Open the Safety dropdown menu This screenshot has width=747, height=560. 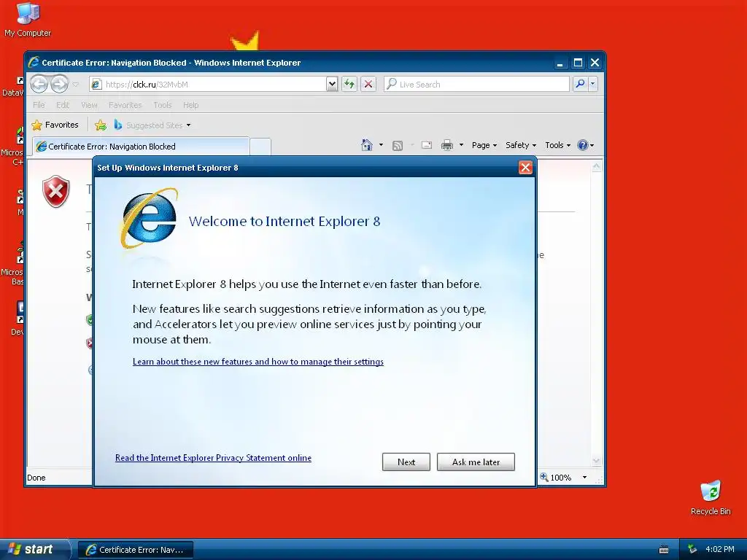[521, 145]
